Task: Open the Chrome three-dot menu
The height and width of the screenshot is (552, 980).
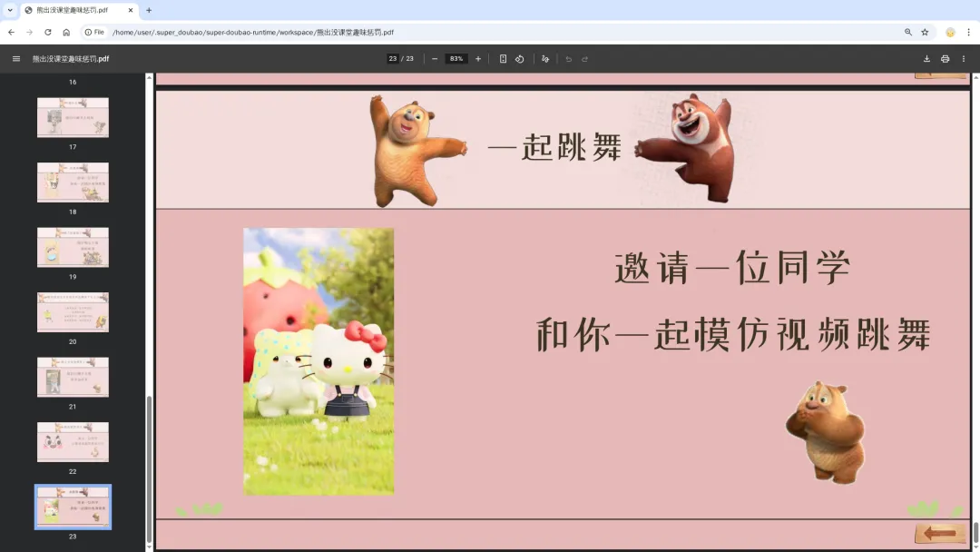Action: tap(969, 32)
